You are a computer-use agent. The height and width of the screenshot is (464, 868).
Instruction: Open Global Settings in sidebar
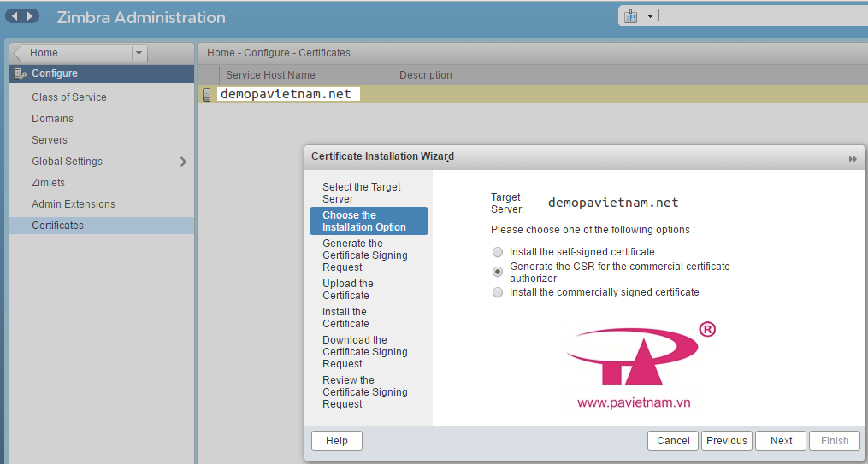click(x=67, y=162)
